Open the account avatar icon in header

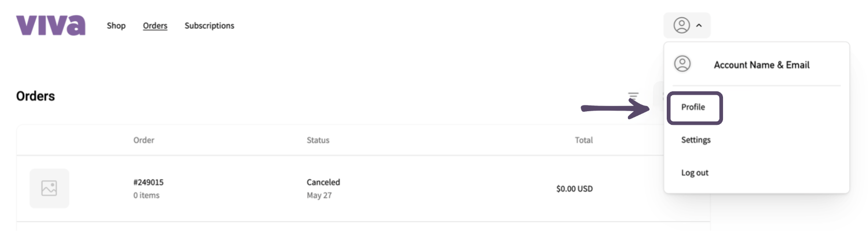tap(681, 25)
